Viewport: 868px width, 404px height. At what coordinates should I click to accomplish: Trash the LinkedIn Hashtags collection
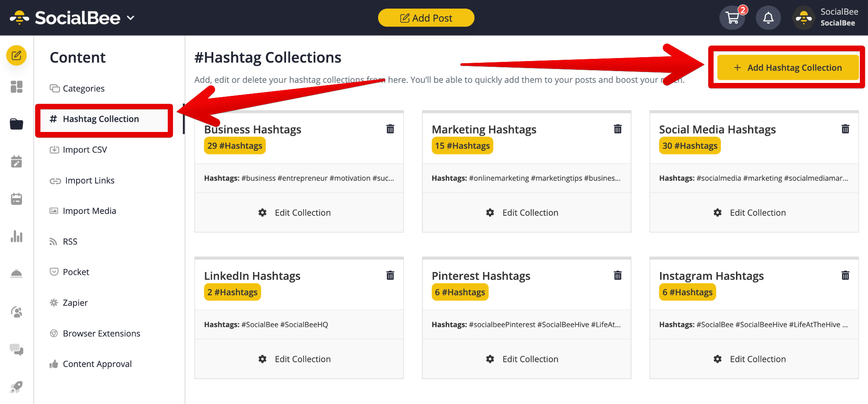pos(390,275)
